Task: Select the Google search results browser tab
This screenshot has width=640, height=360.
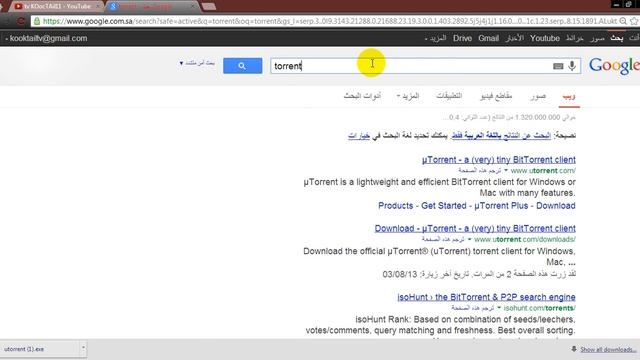Action: pyautogui.click(x=152, y=6)
